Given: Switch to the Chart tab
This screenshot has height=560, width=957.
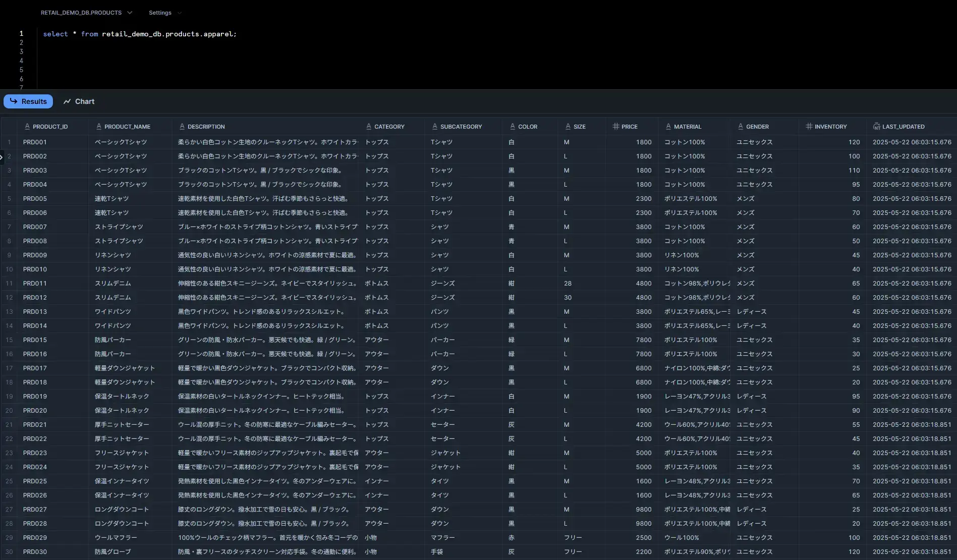Looking at the screenshot, I should click(x=79, y=101).
